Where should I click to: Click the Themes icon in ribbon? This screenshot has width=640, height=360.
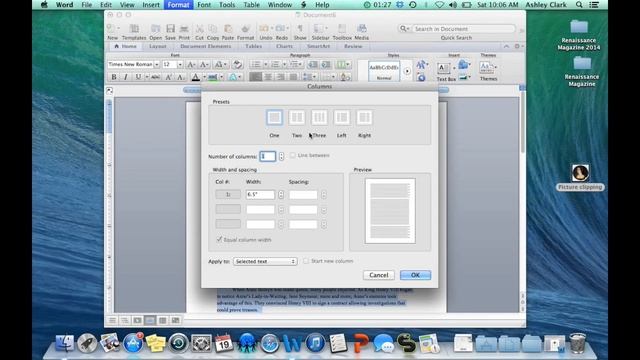486,68
